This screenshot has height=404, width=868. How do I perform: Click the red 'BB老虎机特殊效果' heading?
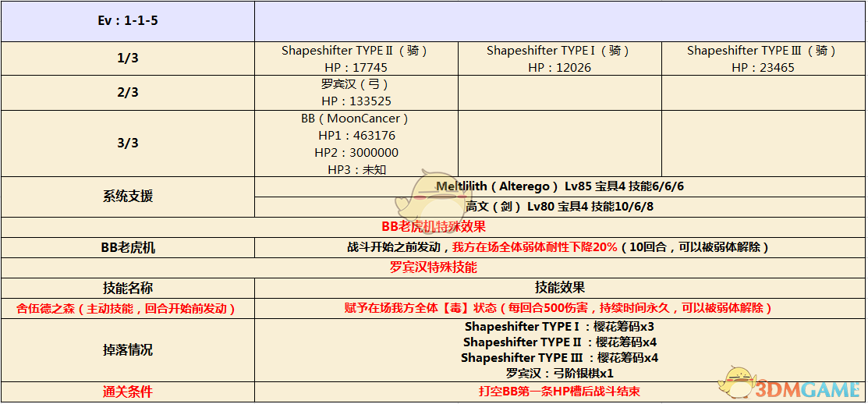pyautogui.click(x=434, y=227)
